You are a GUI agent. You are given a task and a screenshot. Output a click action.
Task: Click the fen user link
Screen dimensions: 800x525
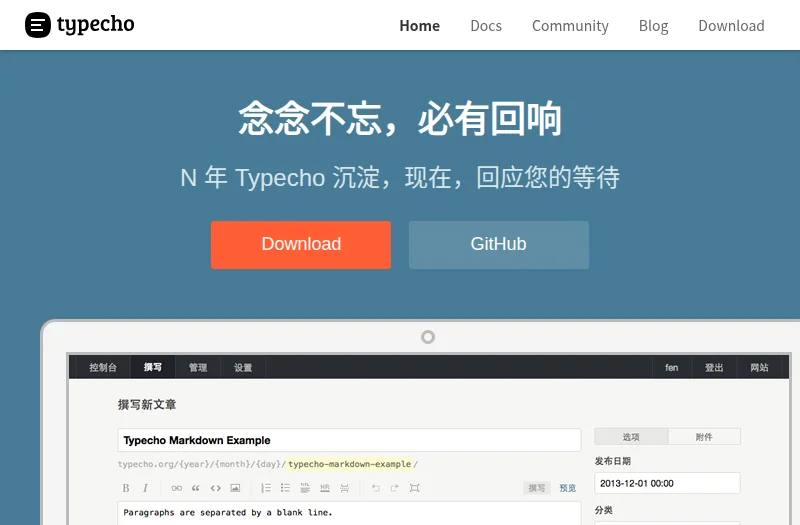tap(671, 367)
